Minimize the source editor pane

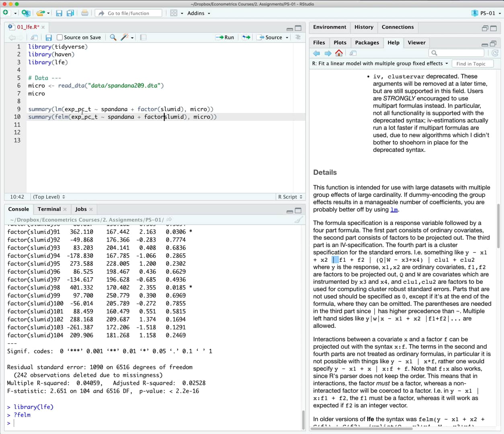(x=289, y=29)
